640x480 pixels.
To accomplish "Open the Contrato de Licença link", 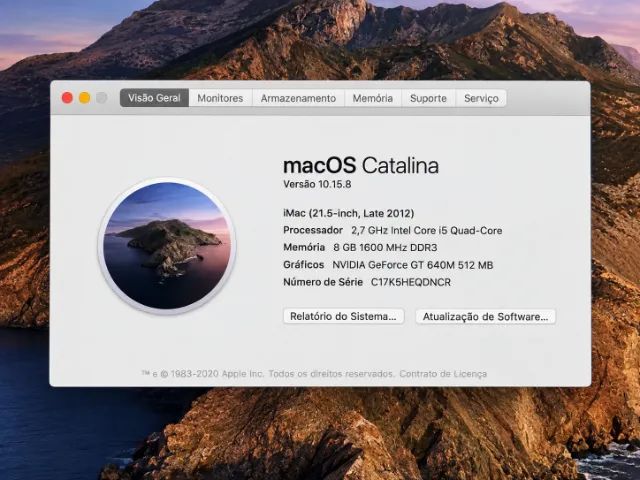I will point(443,373).
